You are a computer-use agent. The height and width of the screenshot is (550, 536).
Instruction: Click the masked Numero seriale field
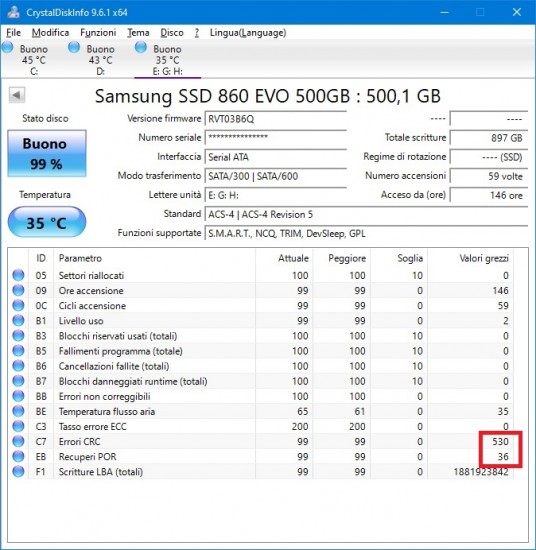point(276,138)
